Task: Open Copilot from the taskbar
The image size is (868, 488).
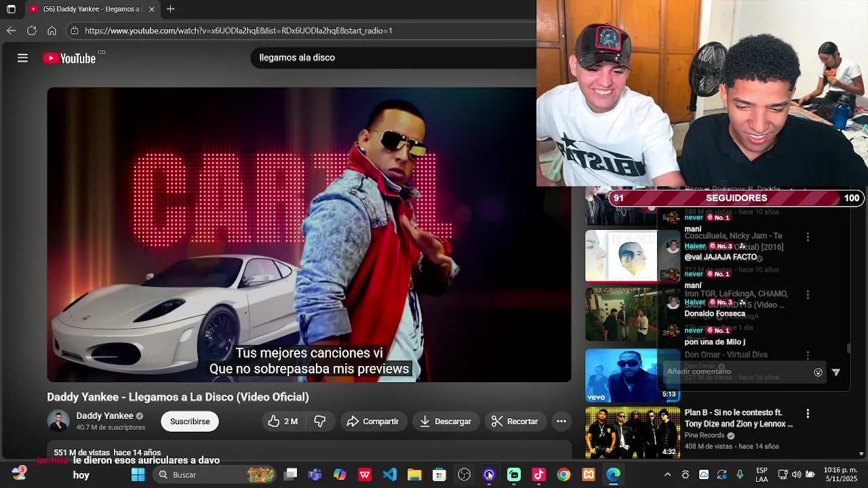Action: [340, 475]
